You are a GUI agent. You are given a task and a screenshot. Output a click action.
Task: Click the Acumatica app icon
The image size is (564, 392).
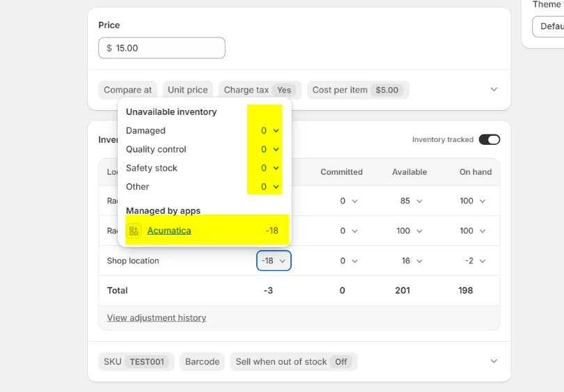coord(134,230)
